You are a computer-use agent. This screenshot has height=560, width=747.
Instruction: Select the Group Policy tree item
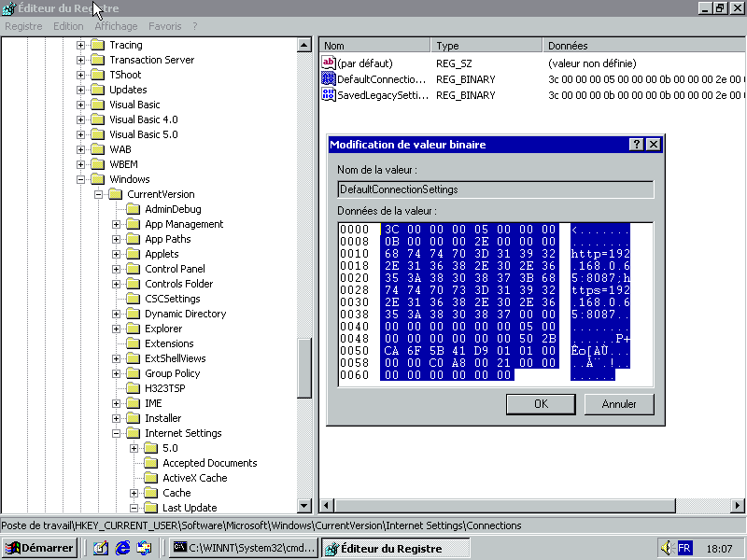(173, 373)
